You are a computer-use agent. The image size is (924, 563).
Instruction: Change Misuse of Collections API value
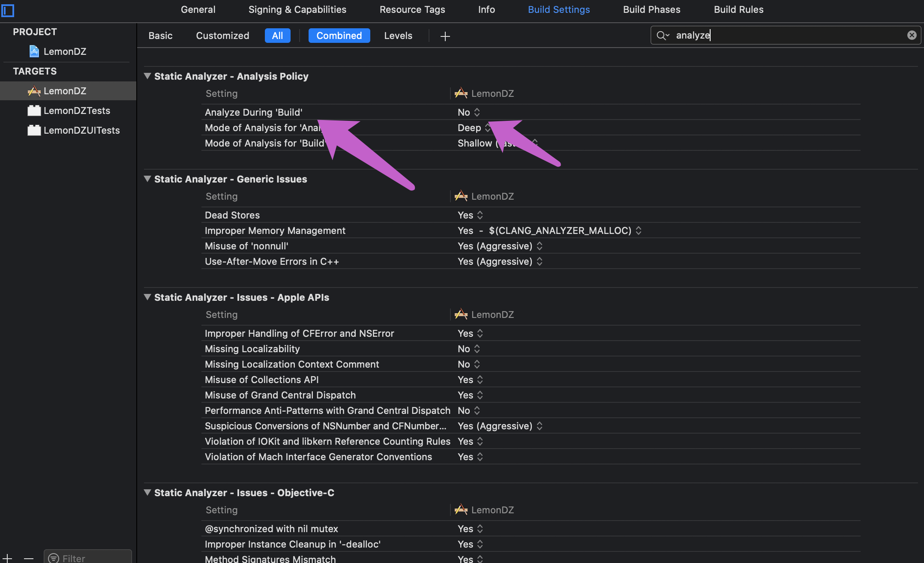point(470,380)
